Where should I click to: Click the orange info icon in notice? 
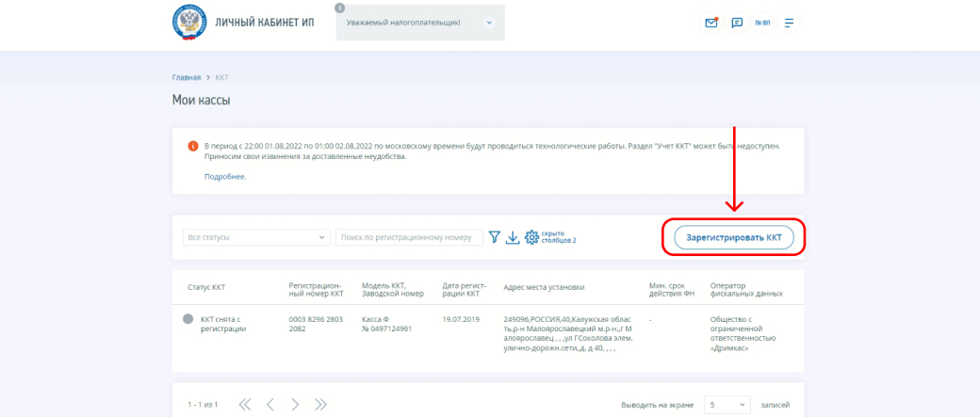click(x=193, y=147)
